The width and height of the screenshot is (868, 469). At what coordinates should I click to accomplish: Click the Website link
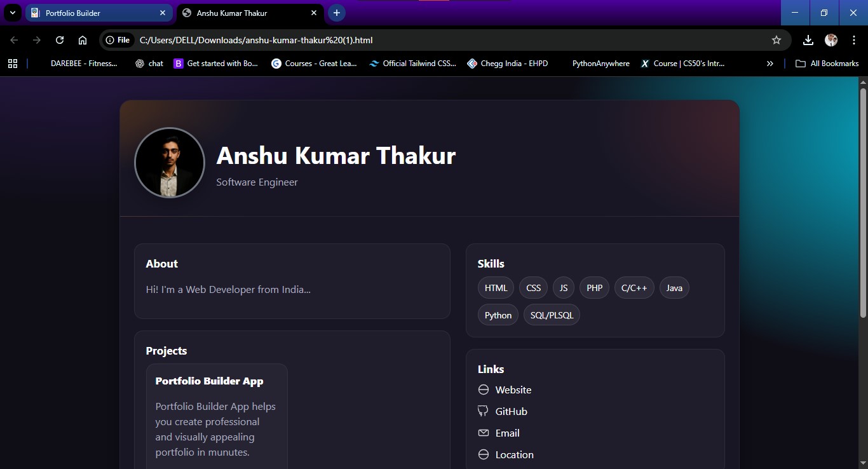(x=513, y=390)
